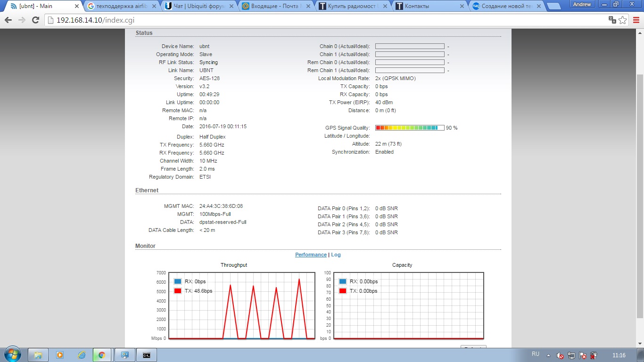Click the page vertical scrollbar
This screenshot has width=644, height=362.
(x=640, y=196)
